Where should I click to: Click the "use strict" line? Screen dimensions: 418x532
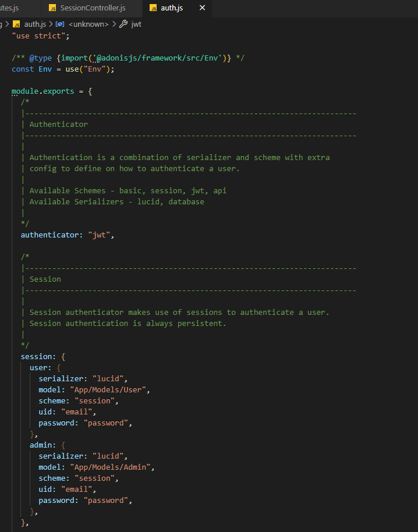(x=41, y=36)
